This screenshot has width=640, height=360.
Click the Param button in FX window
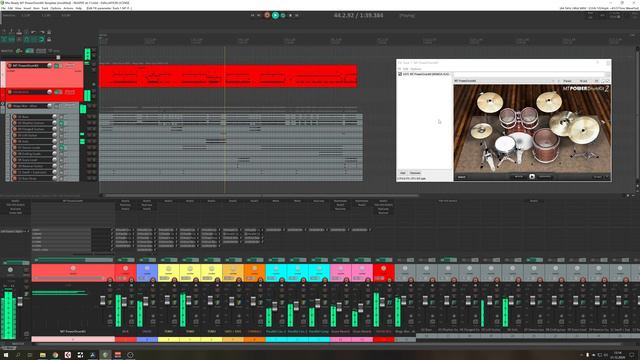tap(567, 81)
